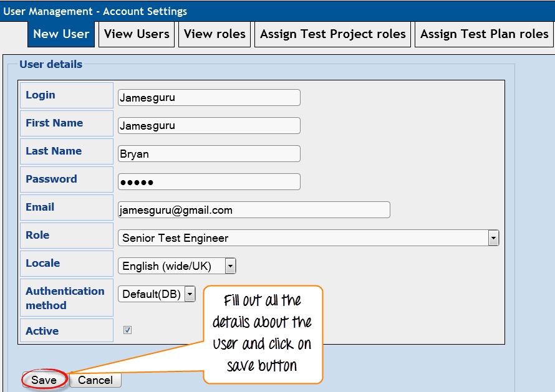Select the Email address field
The image size is (555, 392).
[x=254, y=210]
